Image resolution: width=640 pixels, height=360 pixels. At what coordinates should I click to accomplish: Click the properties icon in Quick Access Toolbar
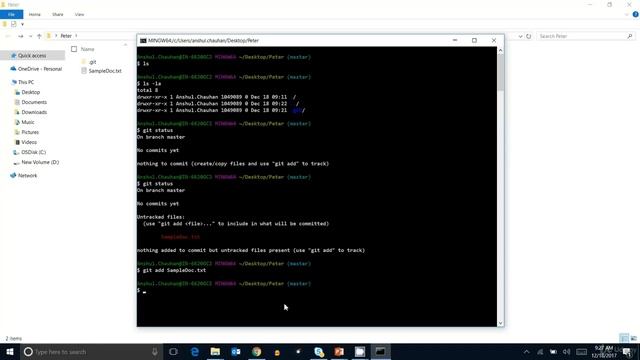click(x=13, y=24)
